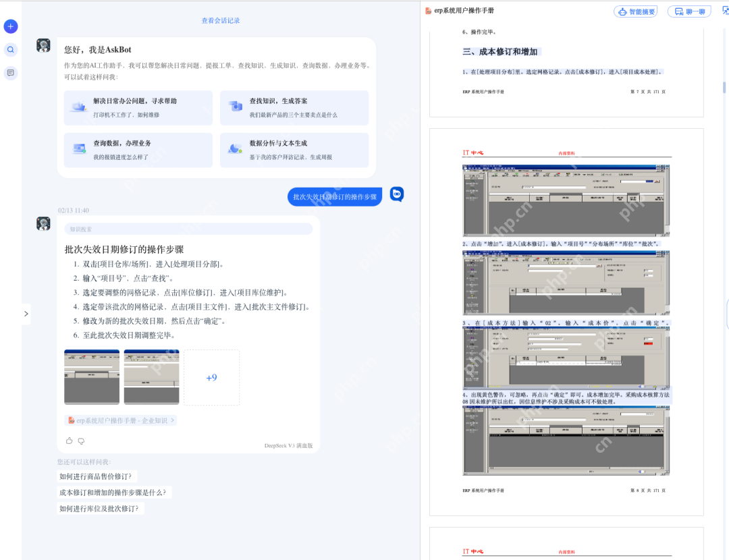Expand the erp系统用户操作手册 source via its chevron
This screenshot has height=560, width=729.
pos(171,420)
